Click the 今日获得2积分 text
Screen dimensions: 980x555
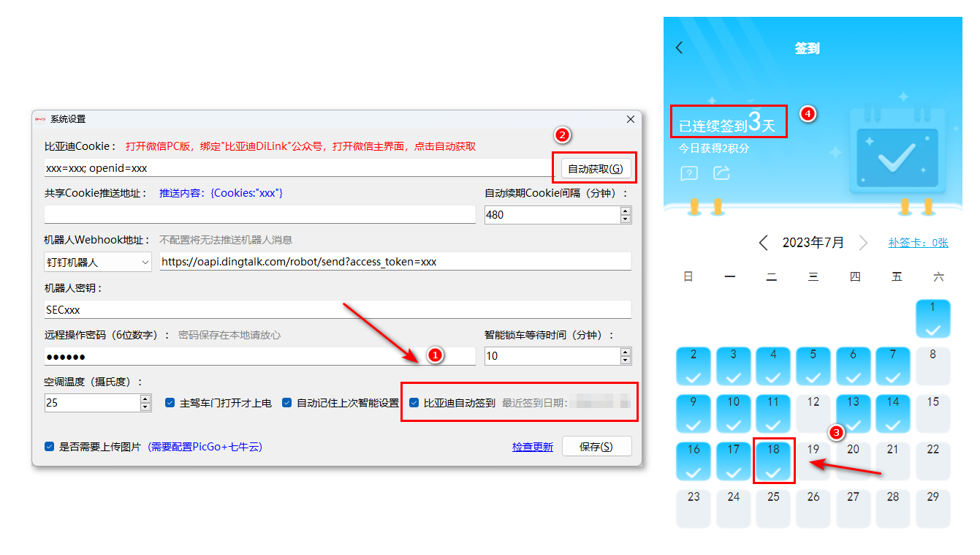click(x=714, y=148)
